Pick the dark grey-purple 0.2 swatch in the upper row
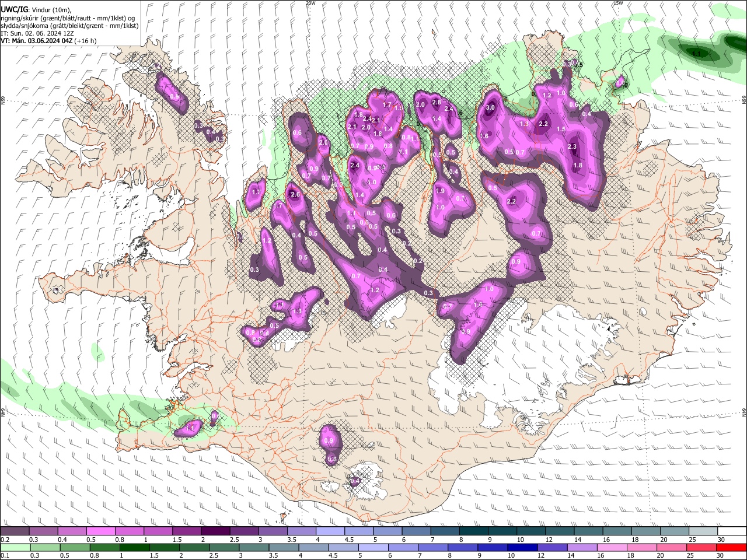This screenshot has height=560, width=747. (x=15, y=531)
